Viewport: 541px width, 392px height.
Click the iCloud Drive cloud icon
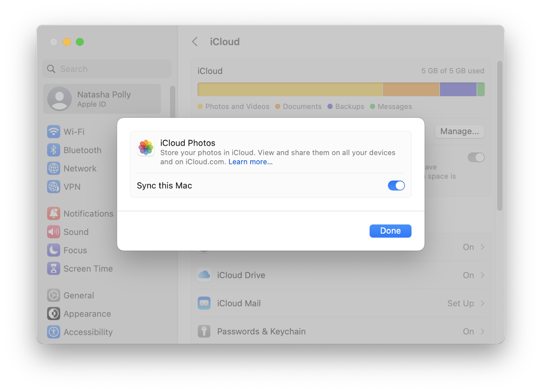[204, 275]
